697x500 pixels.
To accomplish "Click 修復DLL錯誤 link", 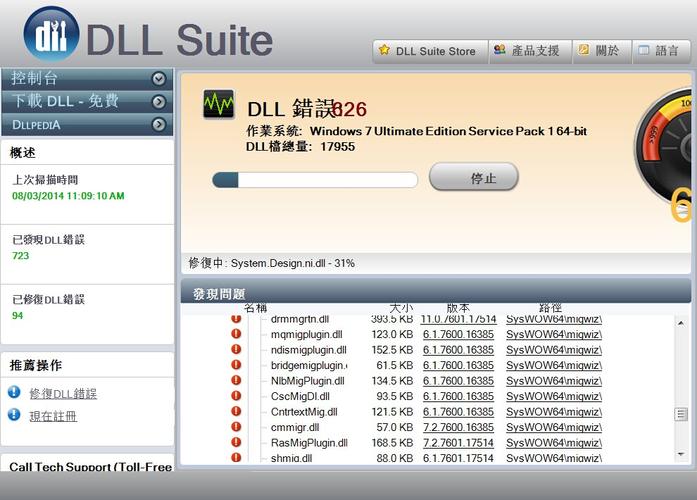I will click(63, 393).
